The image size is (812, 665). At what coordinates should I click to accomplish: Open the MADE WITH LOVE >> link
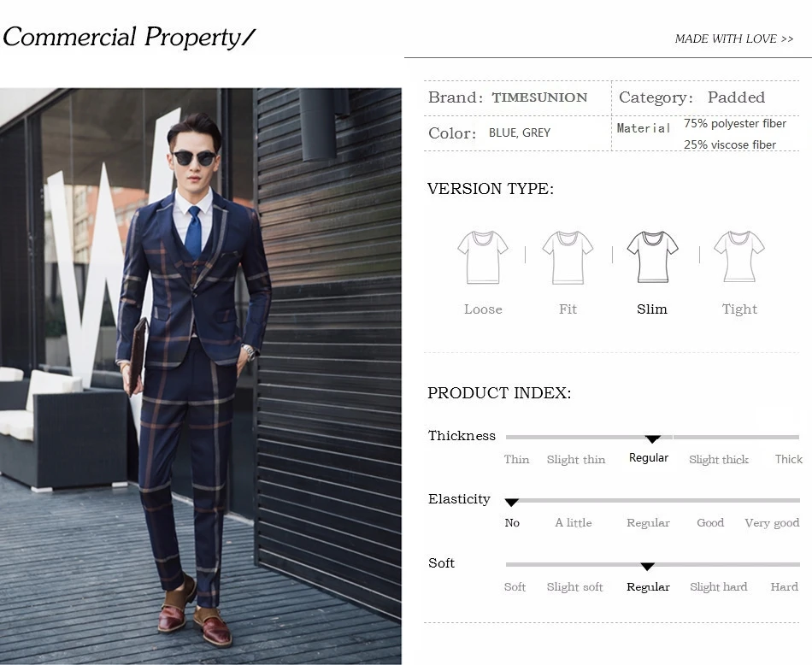pyautogui.click(x=734, y=38)
